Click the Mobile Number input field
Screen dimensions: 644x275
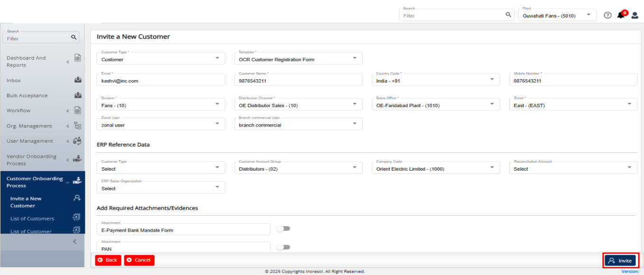pyautogui.click(x=573, y=80)
